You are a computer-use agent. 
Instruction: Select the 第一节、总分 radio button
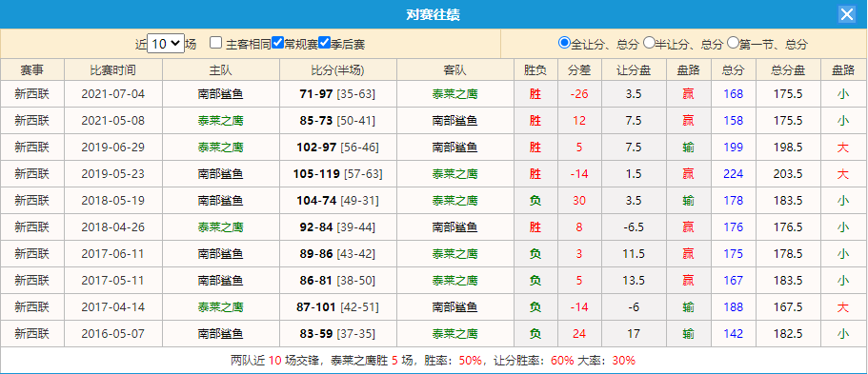[734, 43]
